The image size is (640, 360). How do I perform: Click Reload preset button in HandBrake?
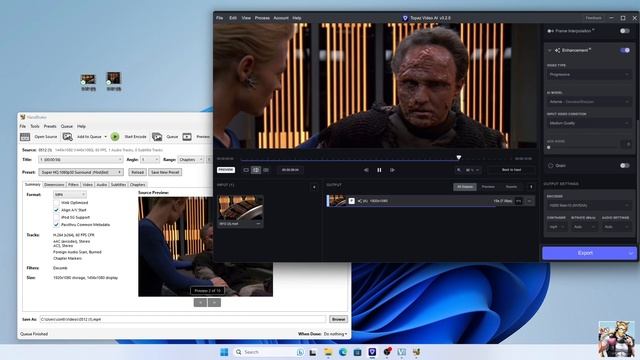(x=137, y=172)
